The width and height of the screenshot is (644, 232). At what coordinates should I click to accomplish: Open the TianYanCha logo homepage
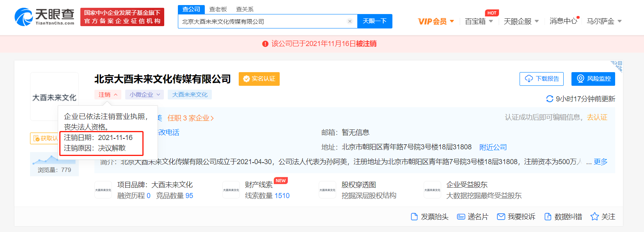coord(44,17)
